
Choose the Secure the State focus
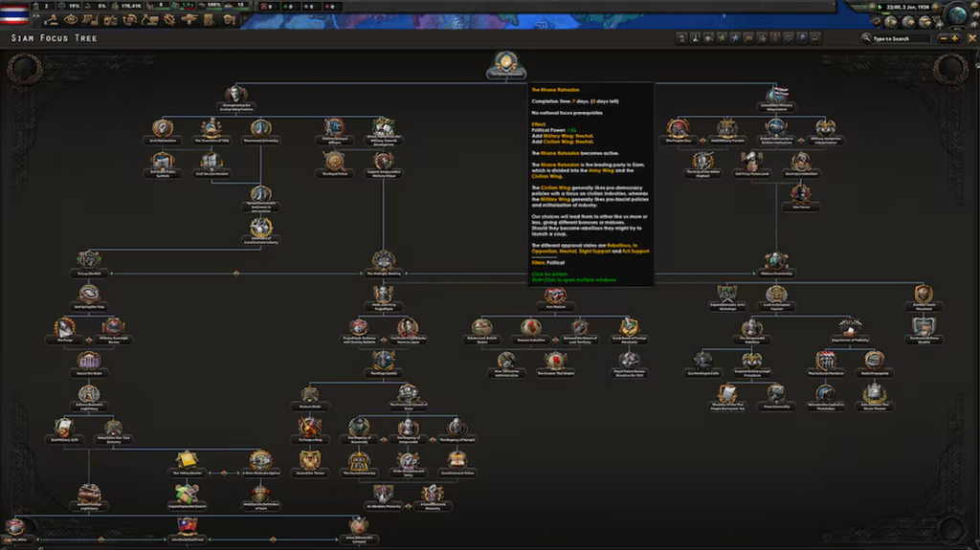[x=89, y=363]
